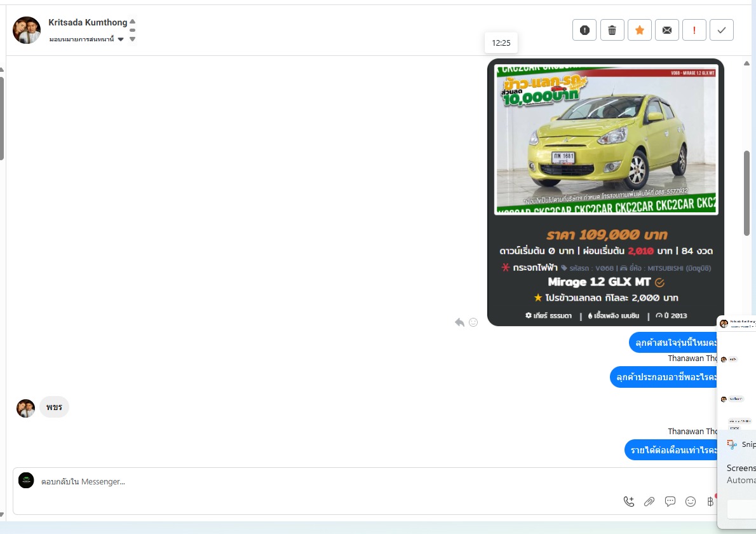Star this conversation with orange star icon

[639, 30]
